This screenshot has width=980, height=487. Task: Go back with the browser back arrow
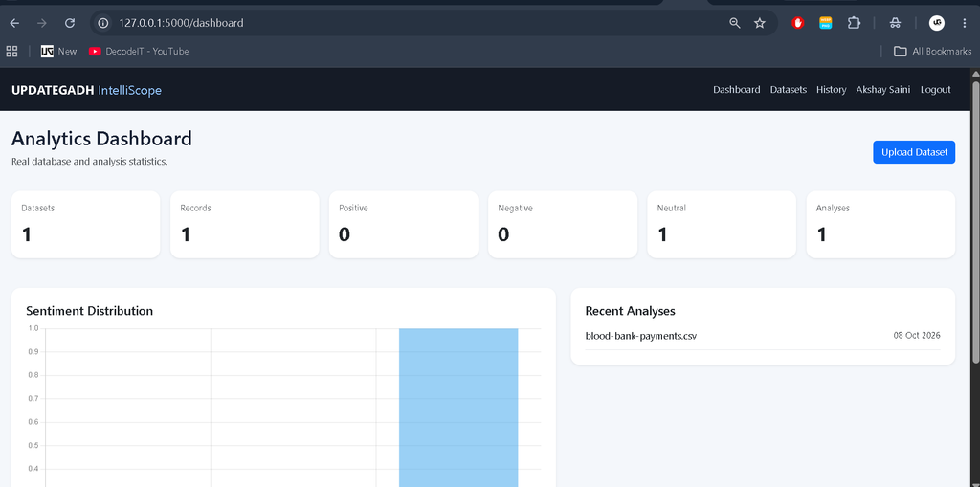tap(15, 23)
